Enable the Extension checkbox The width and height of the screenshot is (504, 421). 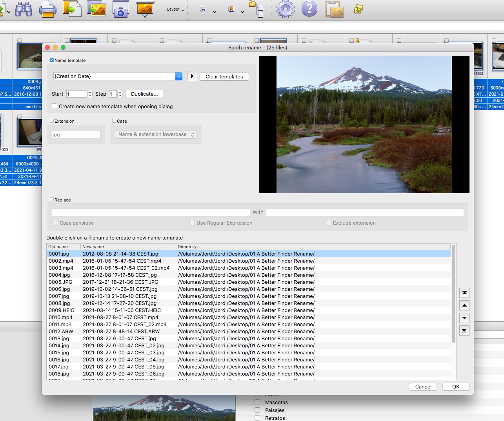point(52,121)
